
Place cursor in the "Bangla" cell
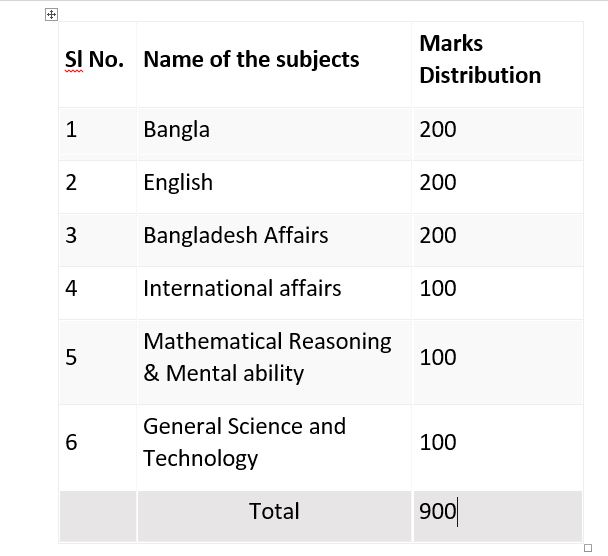(x=177, y=130)
